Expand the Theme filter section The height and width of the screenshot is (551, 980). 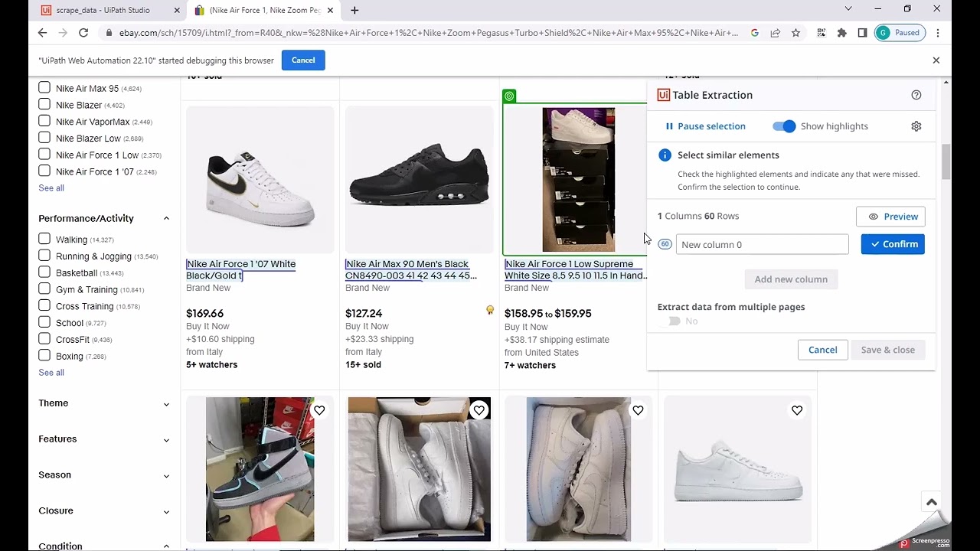pyautogui.click(x=166, y=404)
